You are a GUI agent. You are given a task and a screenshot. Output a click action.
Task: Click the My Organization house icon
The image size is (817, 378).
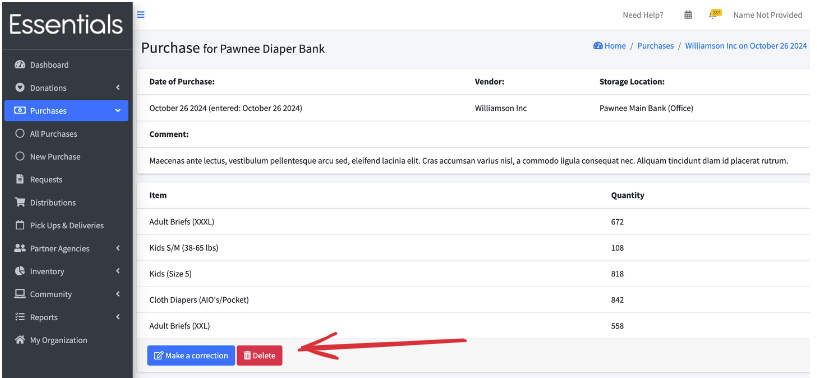tap(20, 340)
